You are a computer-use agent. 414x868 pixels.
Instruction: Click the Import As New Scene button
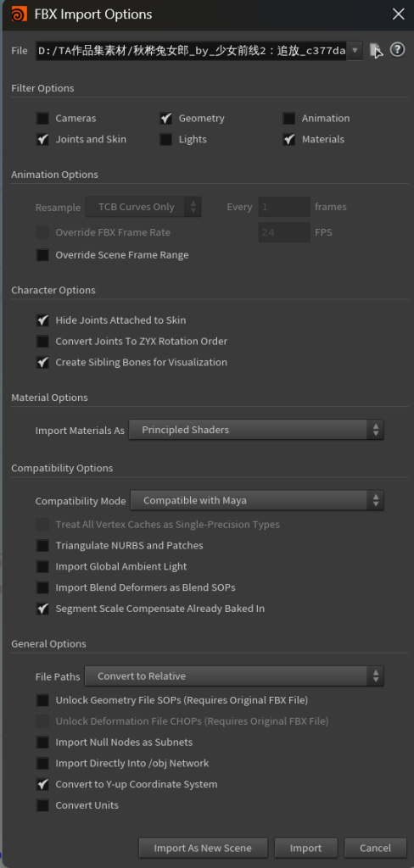coord(203,848)
